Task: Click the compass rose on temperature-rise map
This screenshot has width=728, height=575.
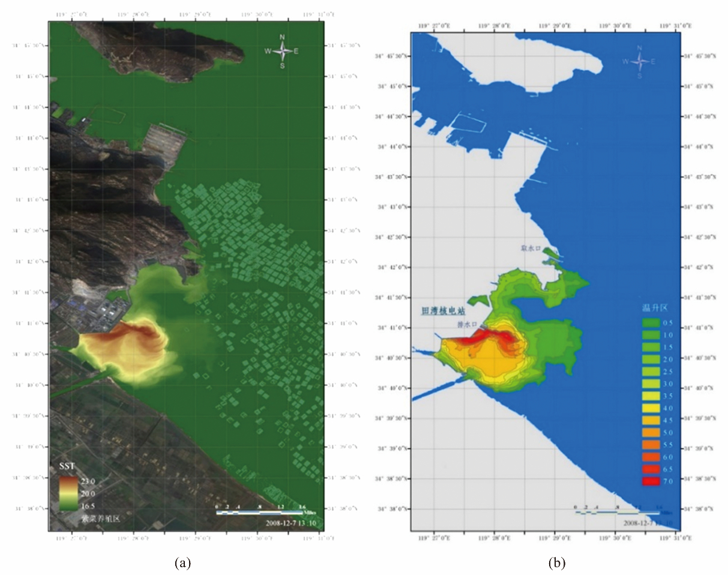Action: tap(639, 61)
